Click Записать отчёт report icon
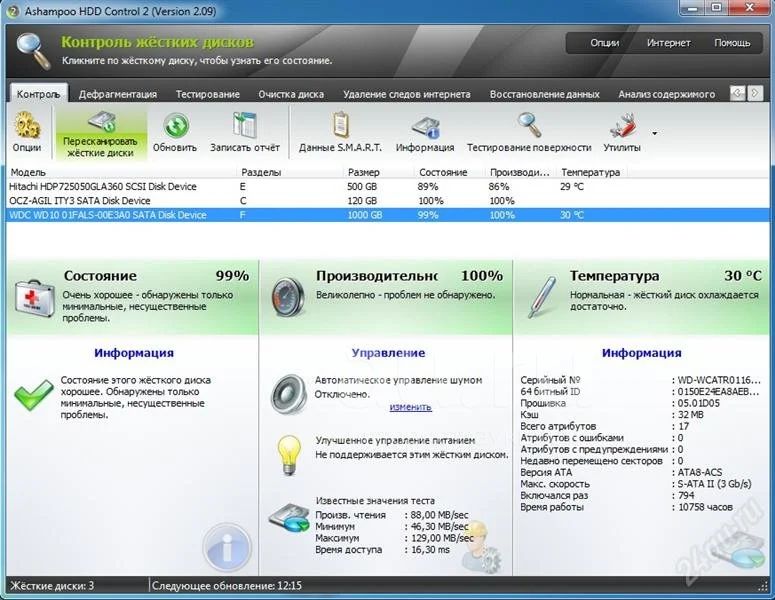 point(245,124)
